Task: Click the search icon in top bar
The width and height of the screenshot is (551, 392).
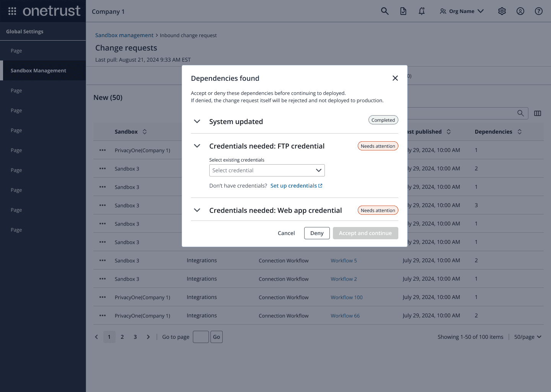Action: (x=385, y=11)
